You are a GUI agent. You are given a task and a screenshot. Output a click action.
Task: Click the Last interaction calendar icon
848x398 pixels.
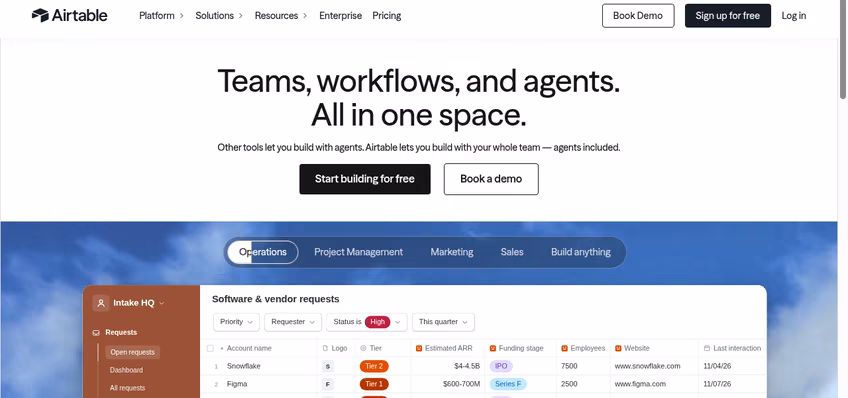(707, 348)
